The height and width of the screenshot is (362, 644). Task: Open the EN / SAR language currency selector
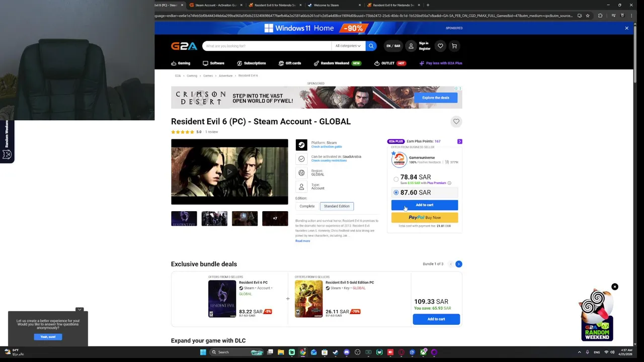[393, 46]
